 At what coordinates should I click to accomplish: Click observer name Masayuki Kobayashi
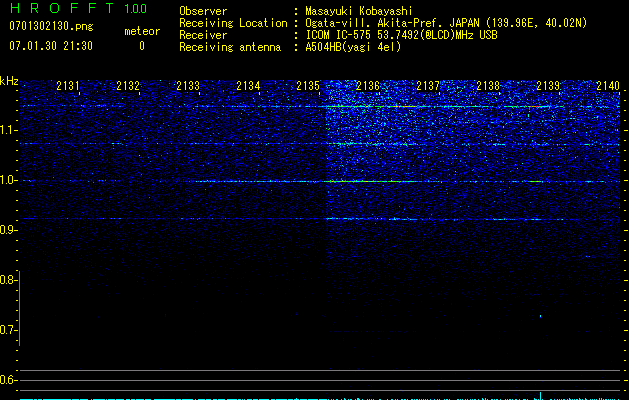coord(359,11)
